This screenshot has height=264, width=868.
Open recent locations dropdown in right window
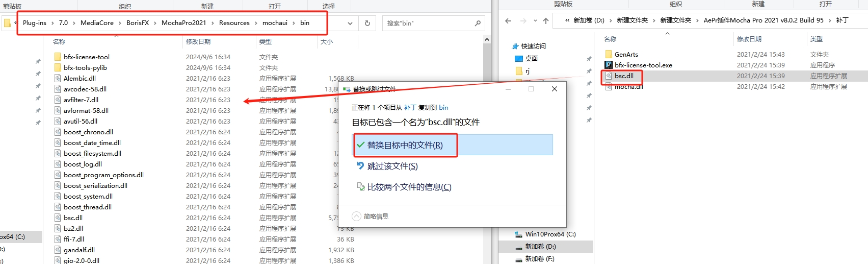[x=535, y=20]
